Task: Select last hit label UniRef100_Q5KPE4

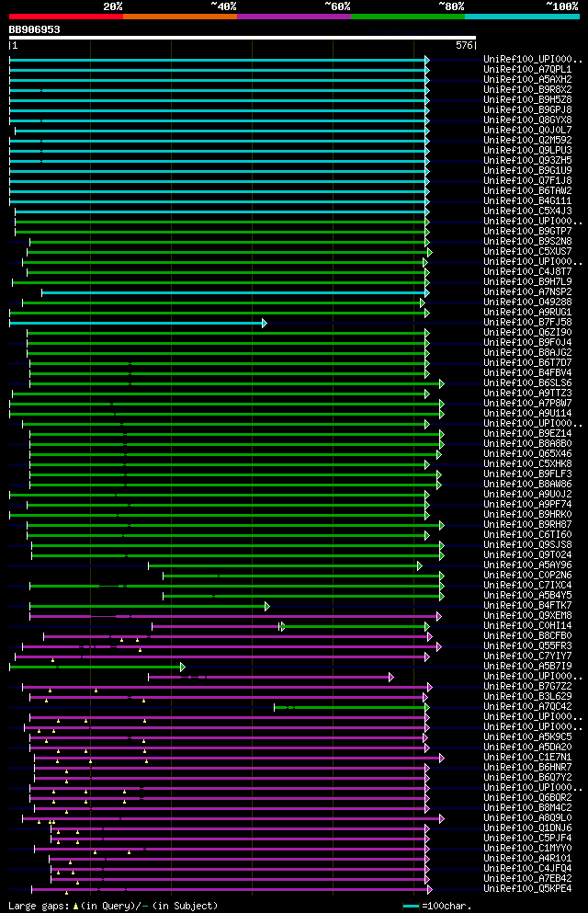Action: 527,888
